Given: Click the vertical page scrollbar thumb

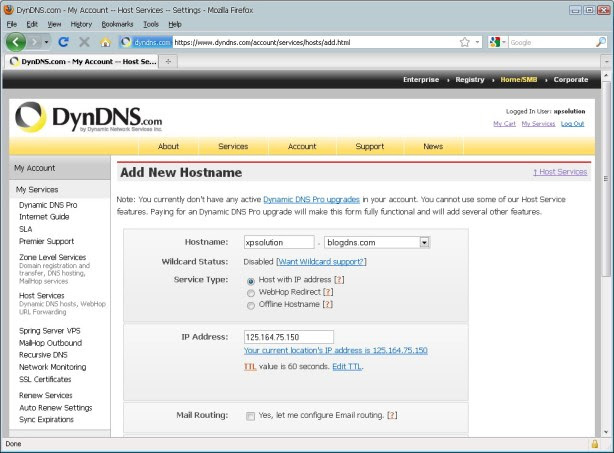Looking at the screenshot, I should (x=606, y=178).
